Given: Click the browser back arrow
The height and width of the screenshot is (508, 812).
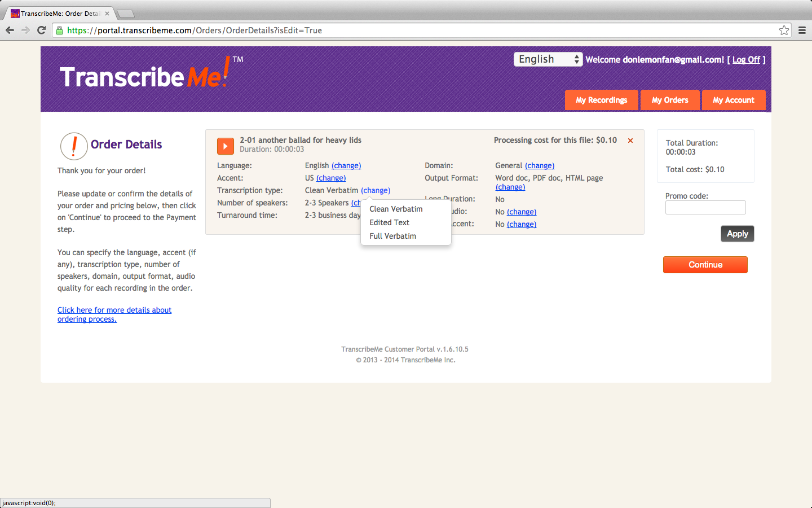Looking at the screenshot, I should tap(10, 30).
